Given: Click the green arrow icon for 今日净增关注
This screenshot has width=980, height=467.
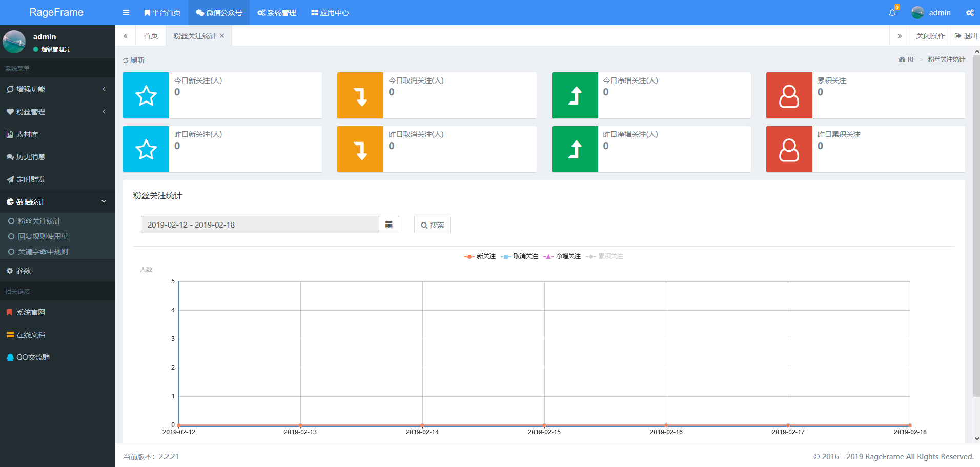Looking at the screenshot, I should click(x=575, y=95).
